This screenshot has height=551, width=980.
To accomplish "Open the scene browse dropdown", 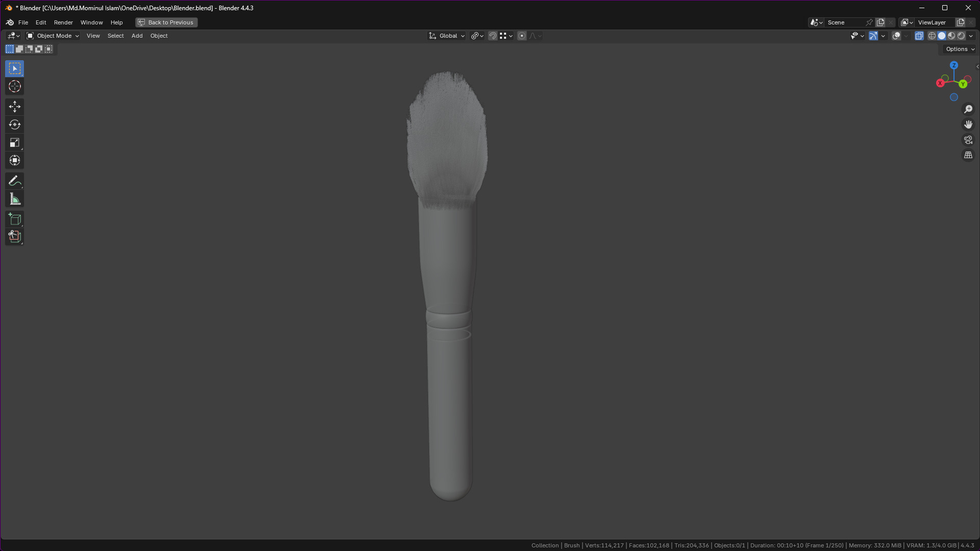I will [816, 22].
